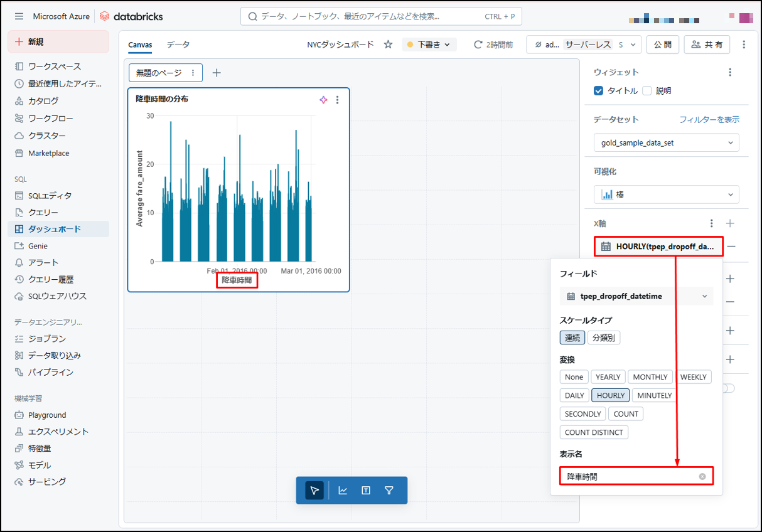Add a new page with plus icon
This screenshot has height=532, width=762.
[217, 73]
